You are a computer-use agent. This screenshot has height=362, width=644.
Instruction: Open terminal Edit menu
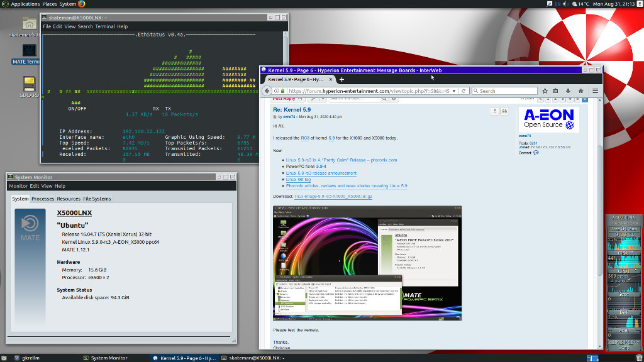(x=57, y=26)
